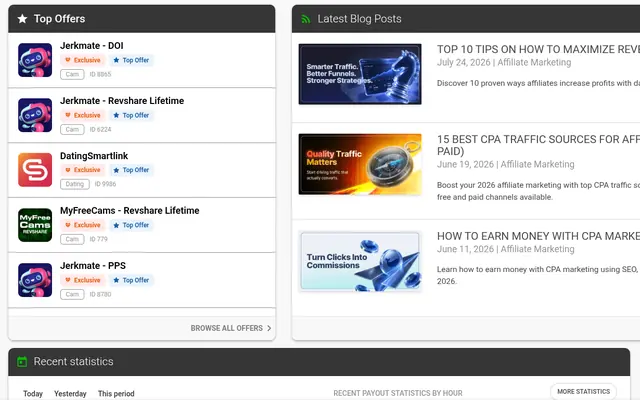This screenshot has width=640, height=400.
Task: Click Top Offer badge on DatingSmartlink
Action: [131, 170]
